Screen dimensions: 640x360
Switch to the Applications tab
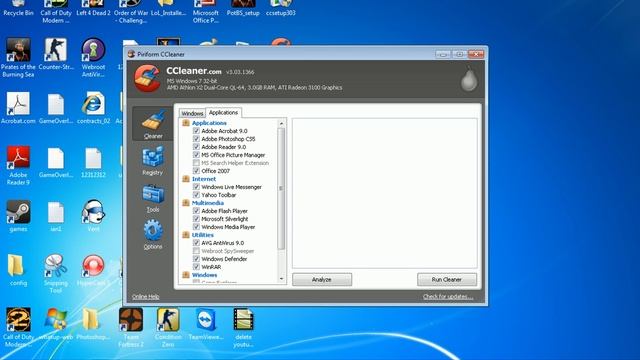(223, 112)
